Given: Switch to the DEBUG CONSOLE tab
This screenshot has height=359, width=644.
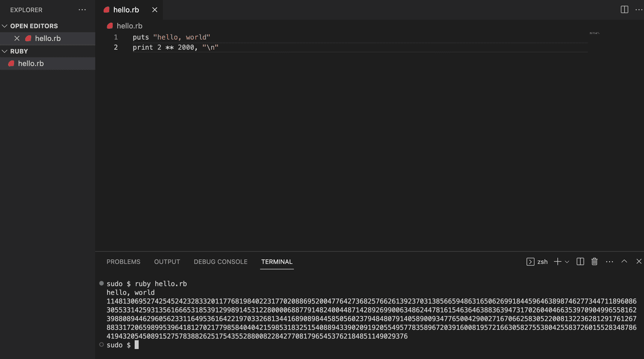Looking at the screenshot, I should [220, 262].
